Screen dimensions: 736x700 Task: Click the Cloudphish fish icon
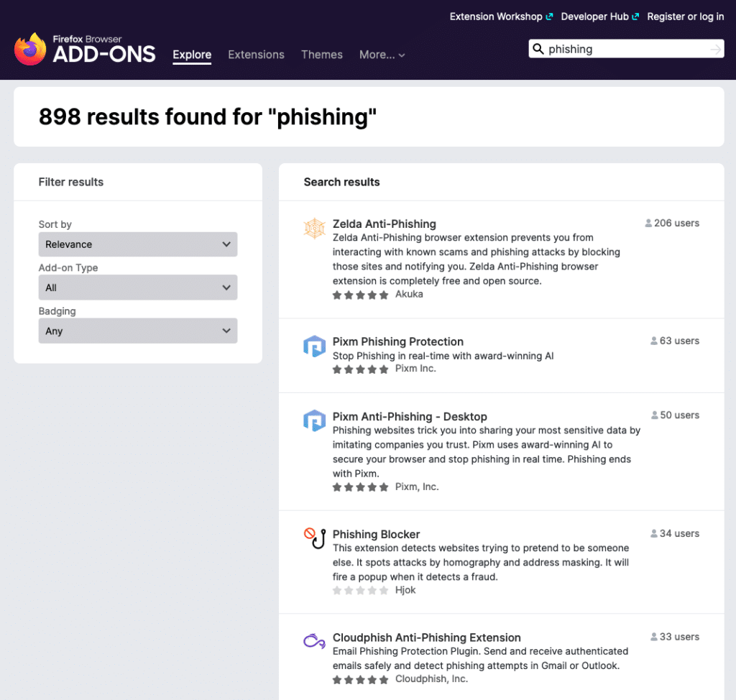(314, 641)
